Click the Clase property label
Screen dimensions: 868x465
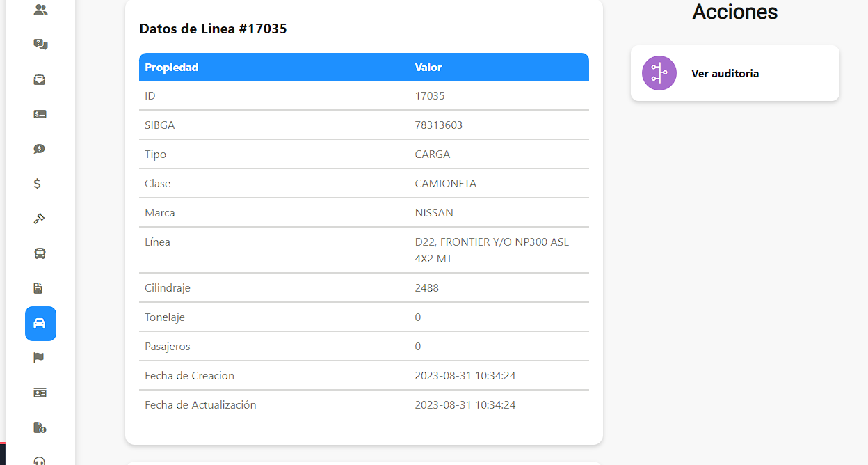pyautogui.click(x=158, y=184)
